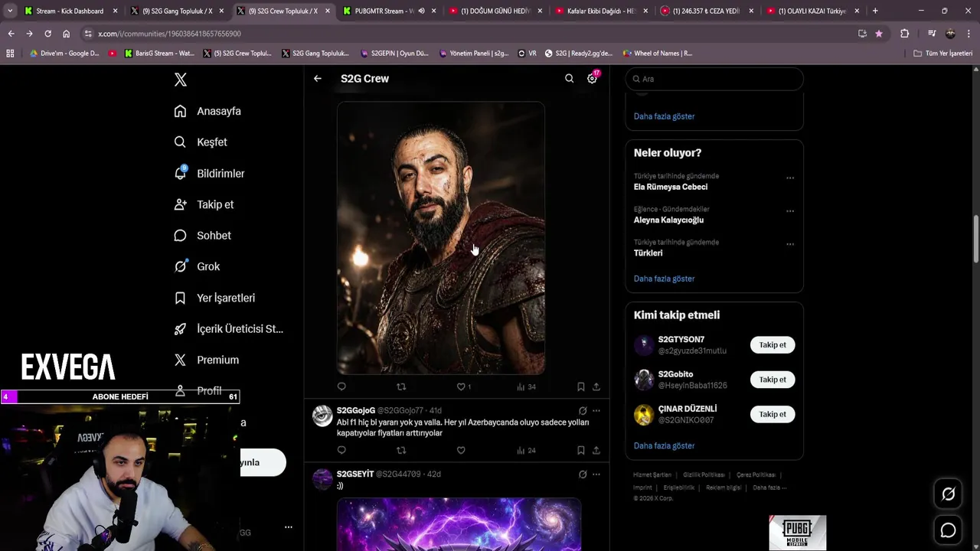Viewport: 980px width, 551px height.
Task: Repost S2GGojoG post
Action: point(401,450)
